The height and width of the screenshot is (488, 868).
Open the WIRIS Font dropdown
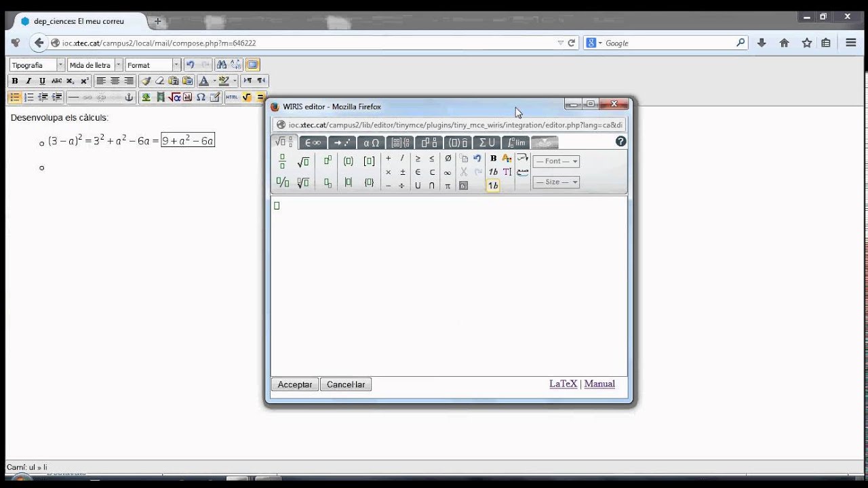click(556, 161)
